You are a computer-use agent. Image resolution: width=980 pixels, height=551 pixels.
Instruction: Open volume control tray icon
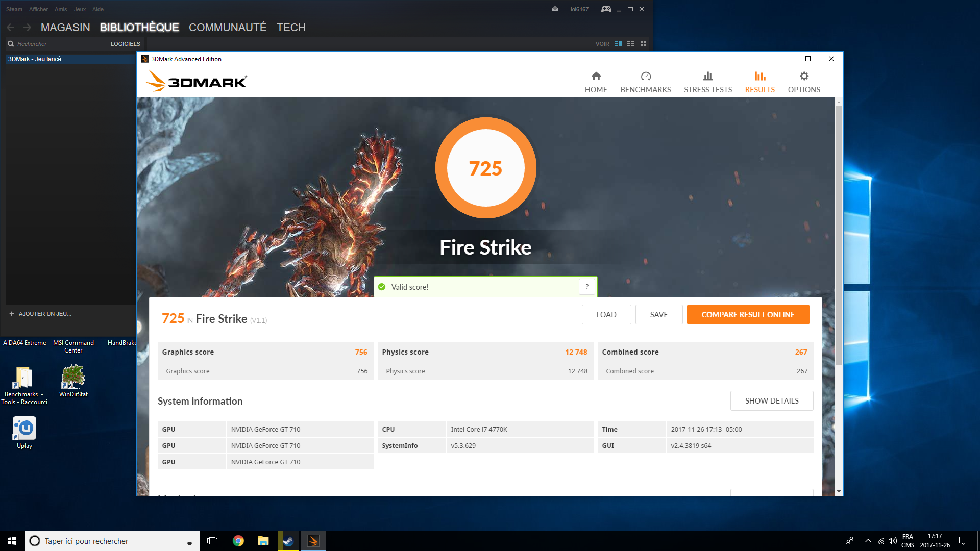[893, 541]
